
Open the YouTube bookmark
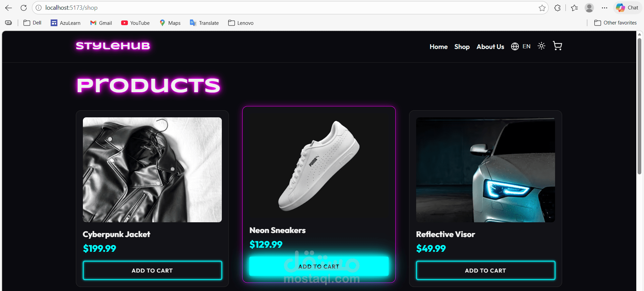136,23
